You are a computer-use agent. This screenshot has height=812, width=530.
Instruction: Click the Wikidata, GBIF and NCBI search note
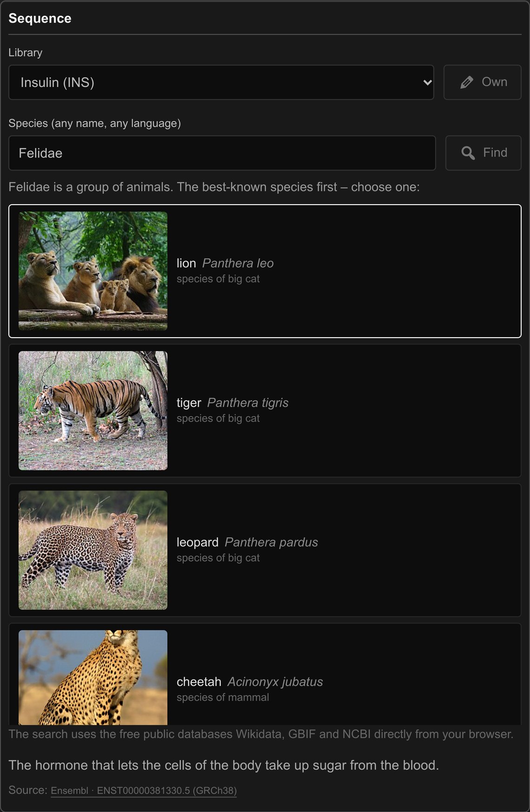coord(261,734)
